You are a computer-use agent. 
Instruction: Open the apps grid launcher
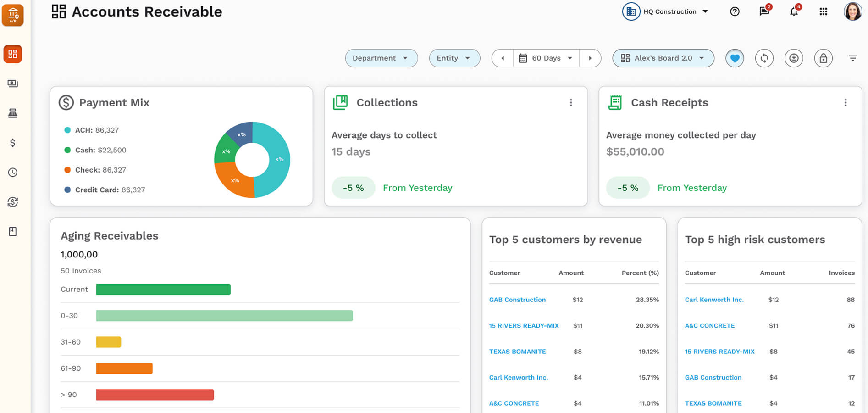(824, 12)
